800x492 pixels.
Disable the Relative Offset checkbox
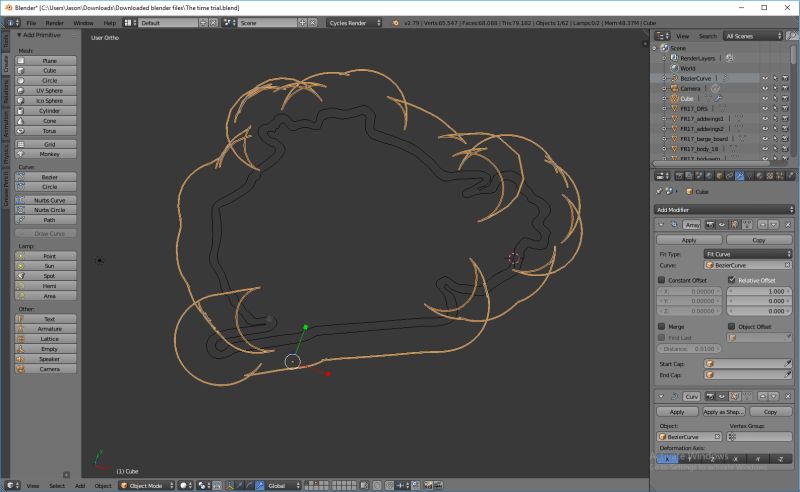[x=732, y=280]
